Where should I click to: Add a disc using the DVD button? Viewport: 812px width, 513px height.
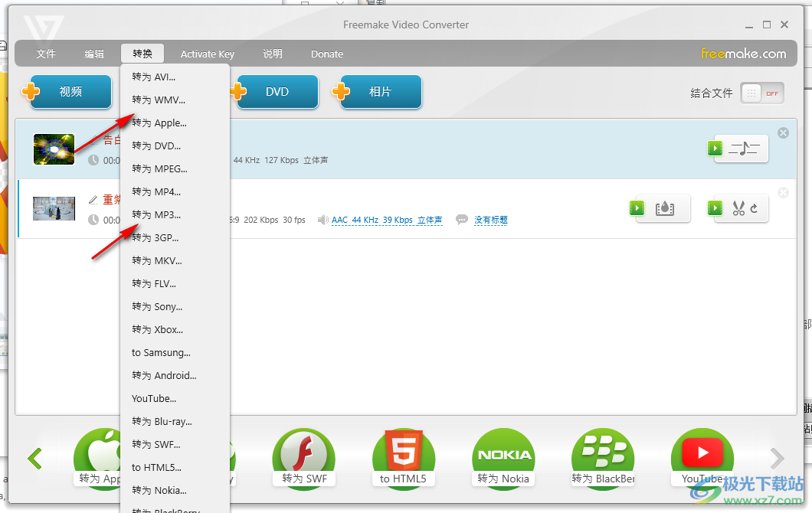(x=277, y=92)
